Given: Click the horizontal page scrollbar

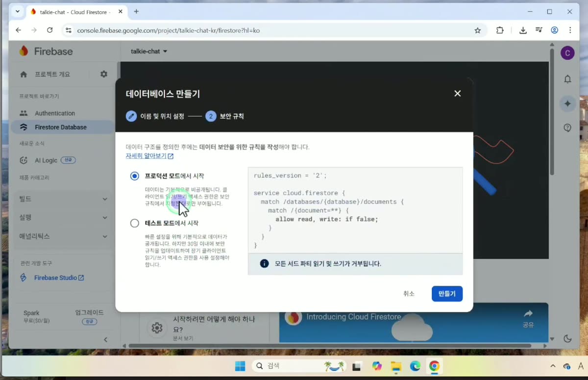Looking at the screenshot, I should (x=330, y=346).
